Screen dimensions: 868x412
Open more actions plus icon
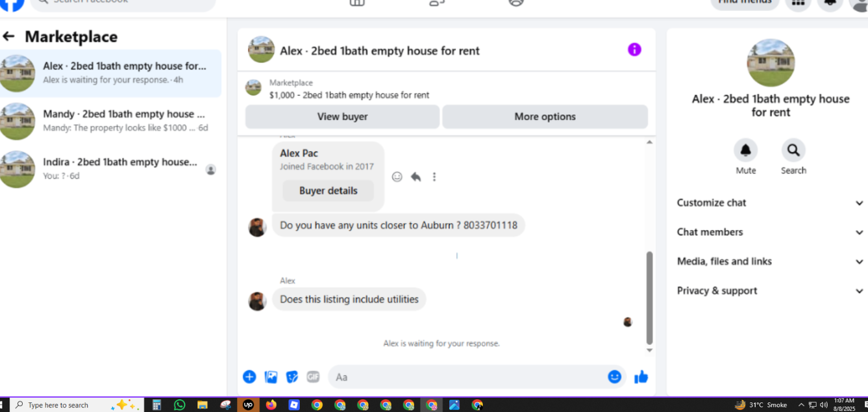pyautogui.click(x=249, y=377)
